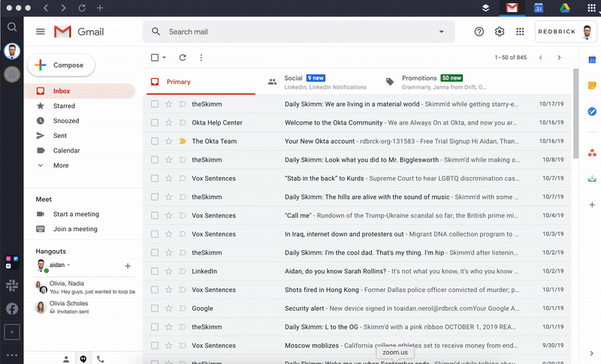The image size is (601, 364).
Task: Open Hangouts phone calls tab
Action: click(101, 359)
